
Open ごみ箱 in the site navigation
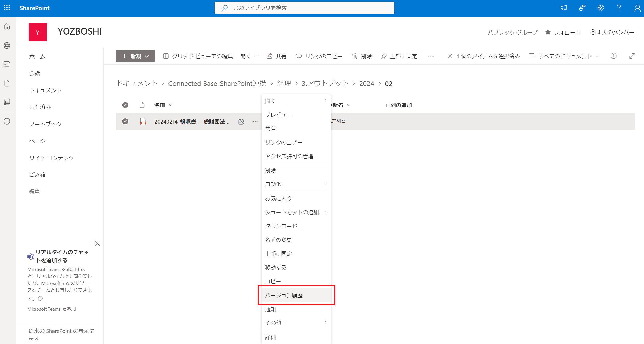click(x=37, y=175)
